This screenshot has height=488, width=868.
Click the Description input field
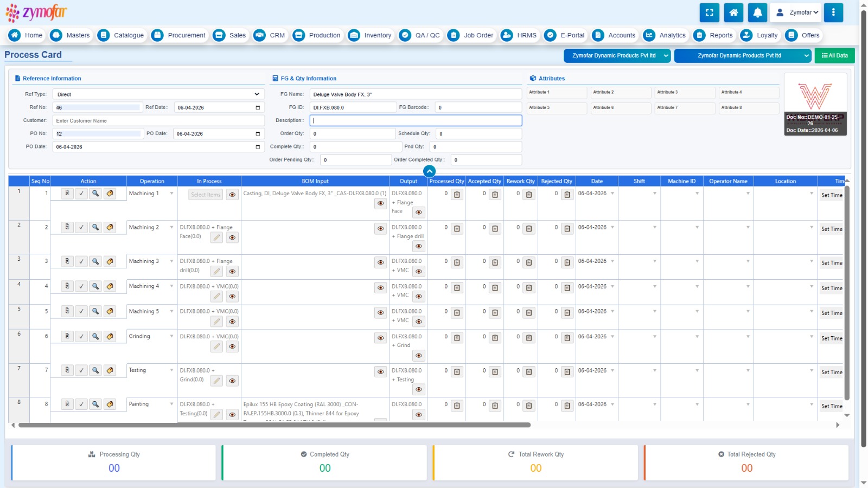click(416, 120)
